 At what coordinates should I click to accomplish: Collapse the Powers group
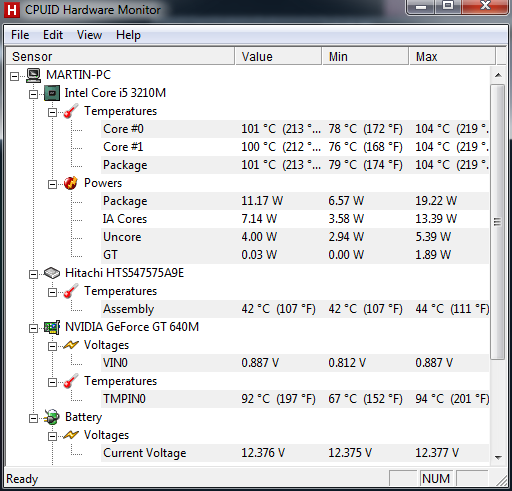(52, 185)
